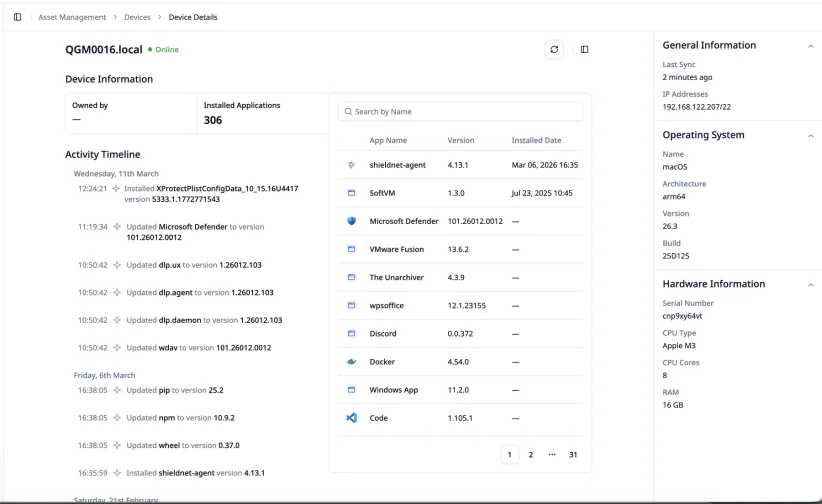Click the Installed Date column header
The width and height of the screenshot is (822, 504).
point(536,141)
